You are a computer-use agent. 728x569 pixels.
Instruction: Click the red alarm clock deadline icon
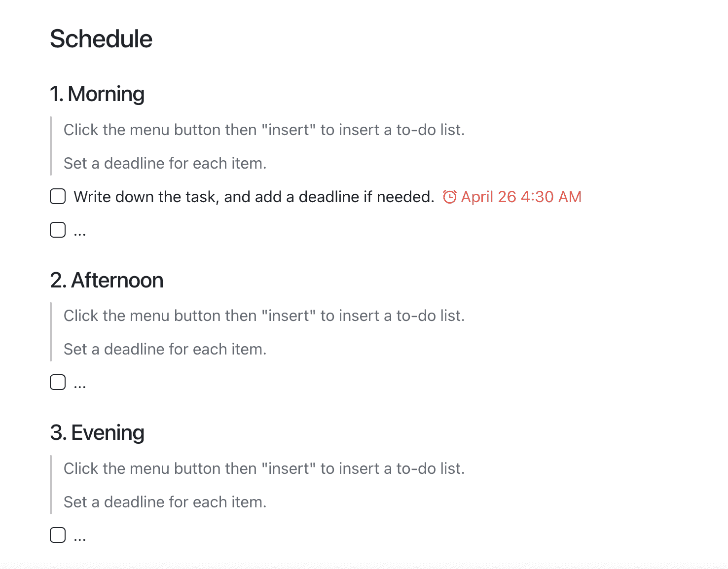(x=449, y=197)
